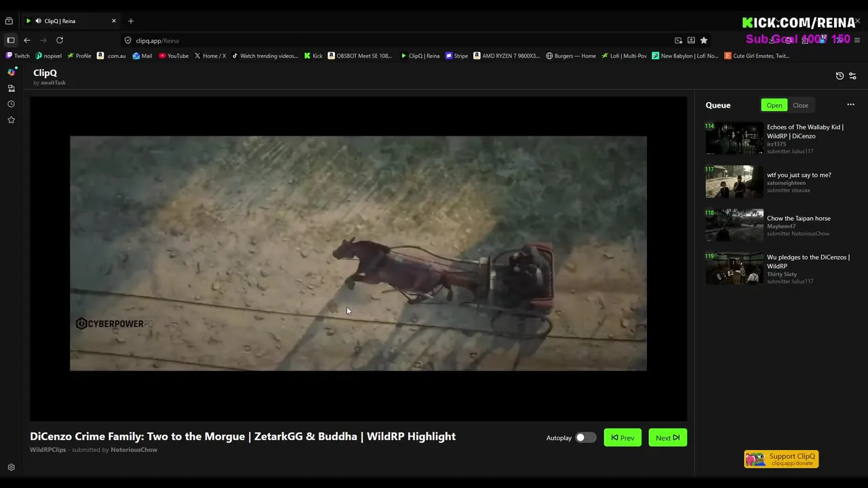Viewport: 868px width, 488px height.
Task: Set the queue to Open
Action: click(x=774, y=105)
